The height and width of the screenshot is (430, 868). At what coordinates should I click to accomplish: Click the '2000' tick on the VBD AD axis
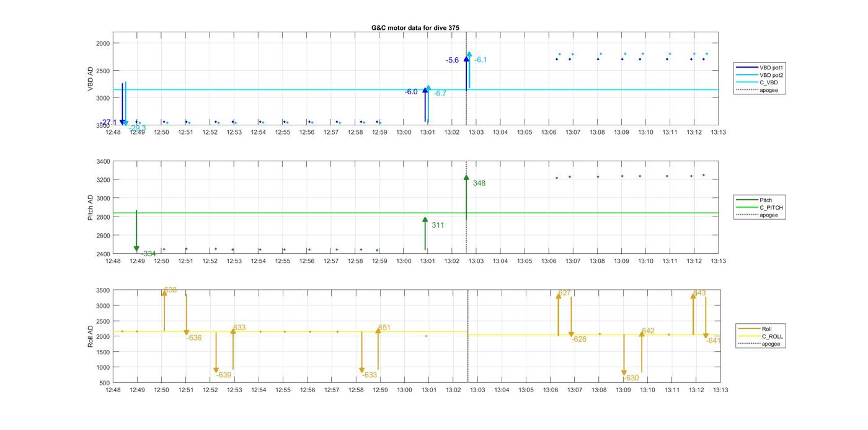[x=103, y=43]
